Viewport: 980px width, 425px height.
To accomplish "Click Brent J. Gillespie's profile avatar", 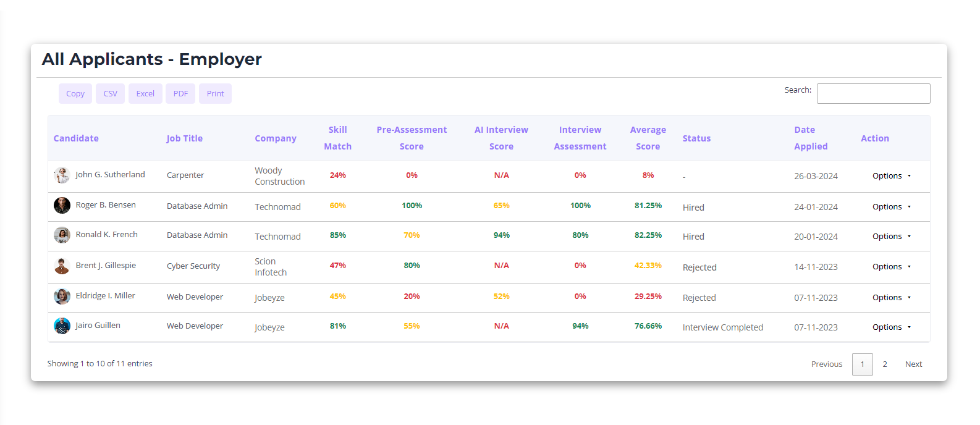I will (x=62, y=266).
